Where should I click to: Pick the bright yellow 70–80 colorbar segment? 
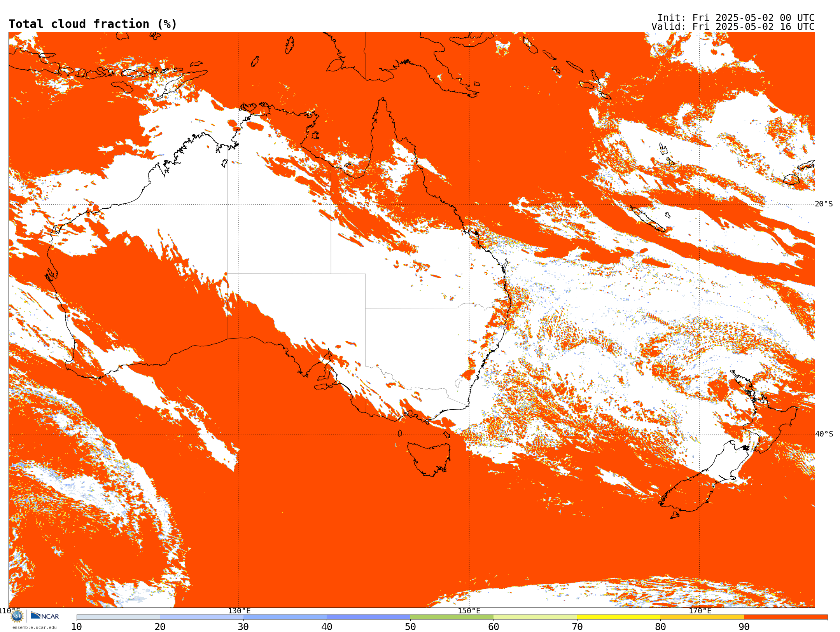[619, 617]
